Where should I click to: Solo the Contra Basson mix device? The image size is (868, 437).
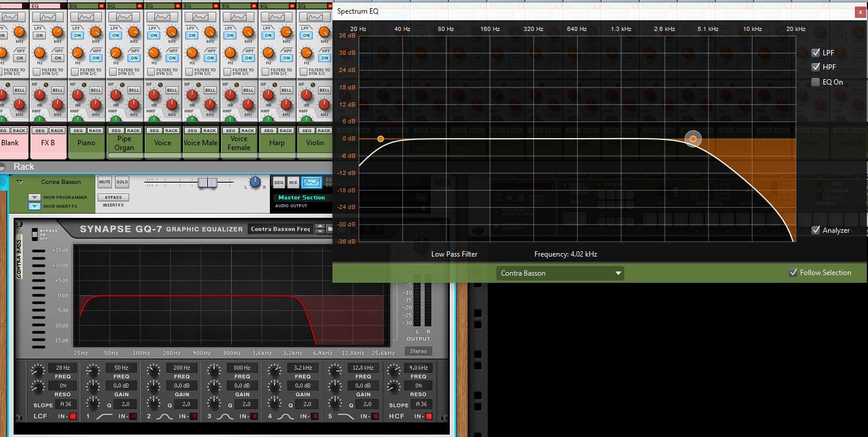pos(122,182)
